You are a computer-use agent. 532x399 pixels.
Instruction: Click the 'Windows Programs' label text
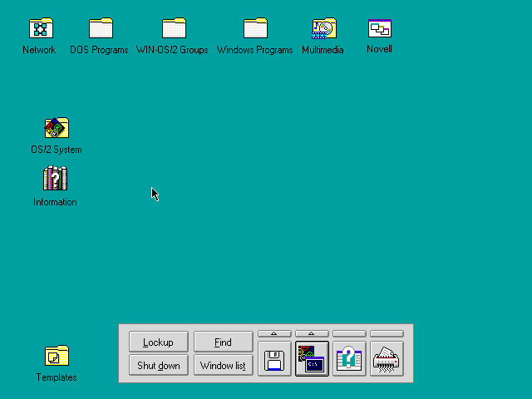click(x=255, y=50)
